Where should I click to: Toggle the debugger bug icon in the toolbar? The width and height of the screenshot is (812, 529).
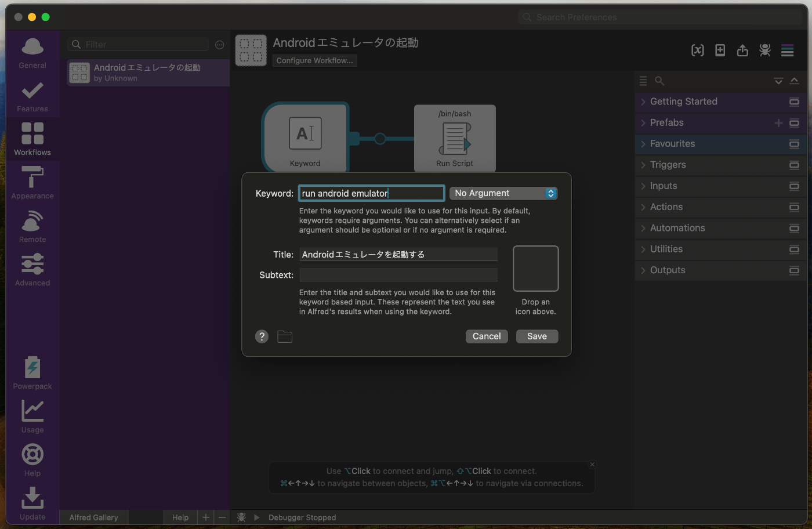click(x=765, y=50)
